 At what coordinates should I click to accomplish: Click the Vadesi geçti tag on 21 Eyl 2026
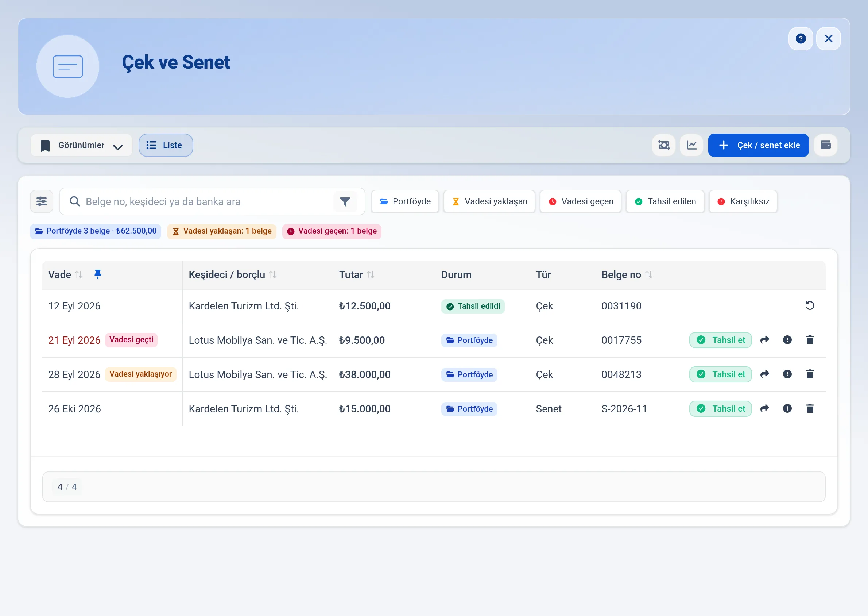point(131,340)
